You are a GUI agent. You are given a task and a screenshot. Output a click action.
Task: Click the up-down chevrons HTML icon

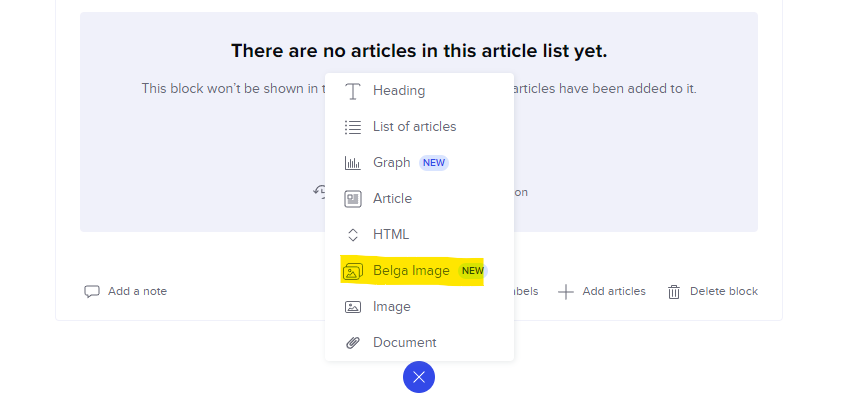(353, 235)
